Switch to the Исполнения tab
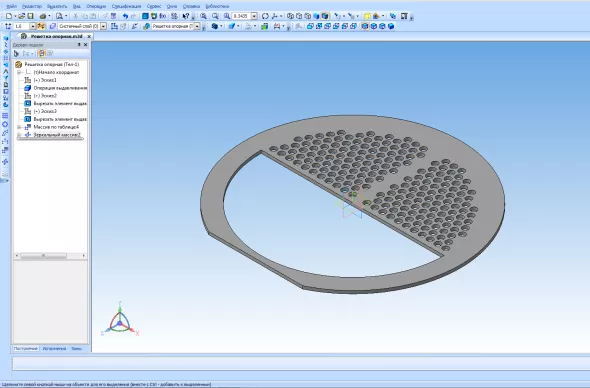590x388 pixels. tap(54, 348)
